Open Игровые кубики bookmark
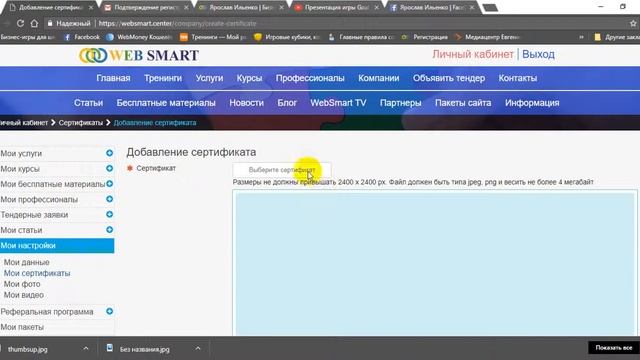This screenshot has width=640, height=360. click(287, 37)
